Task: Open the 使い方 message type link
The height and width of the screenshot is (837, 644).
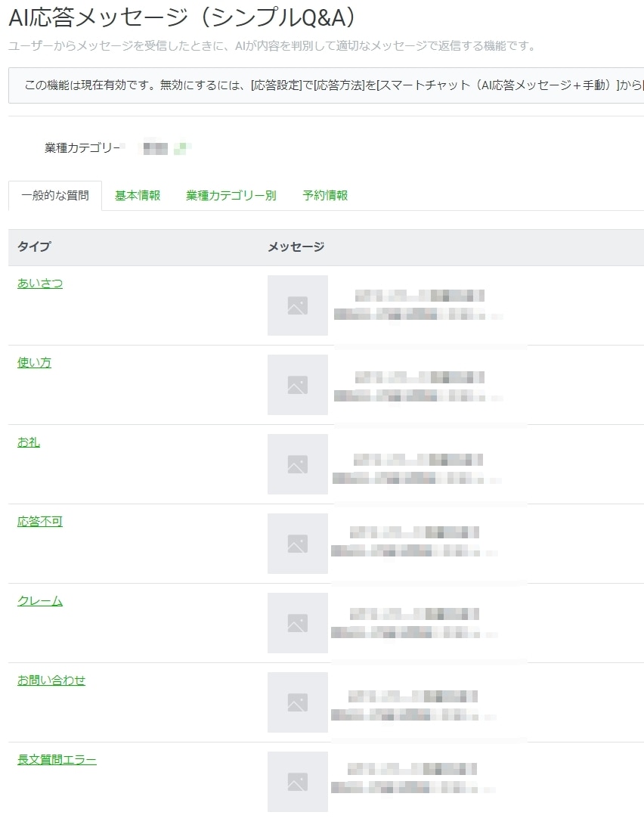Action: 34,362
